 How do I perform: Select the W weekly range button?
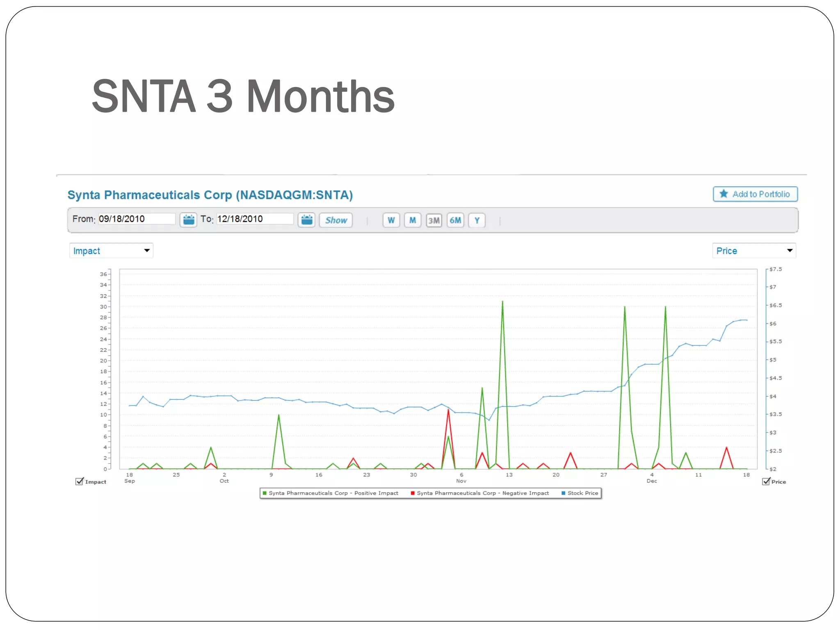391,220
